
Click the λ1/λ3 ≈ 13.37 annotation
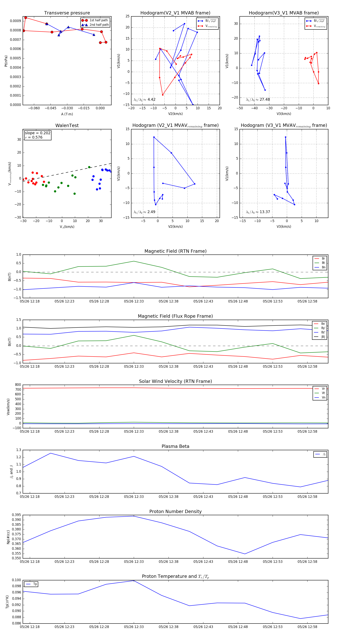[258, 212]
